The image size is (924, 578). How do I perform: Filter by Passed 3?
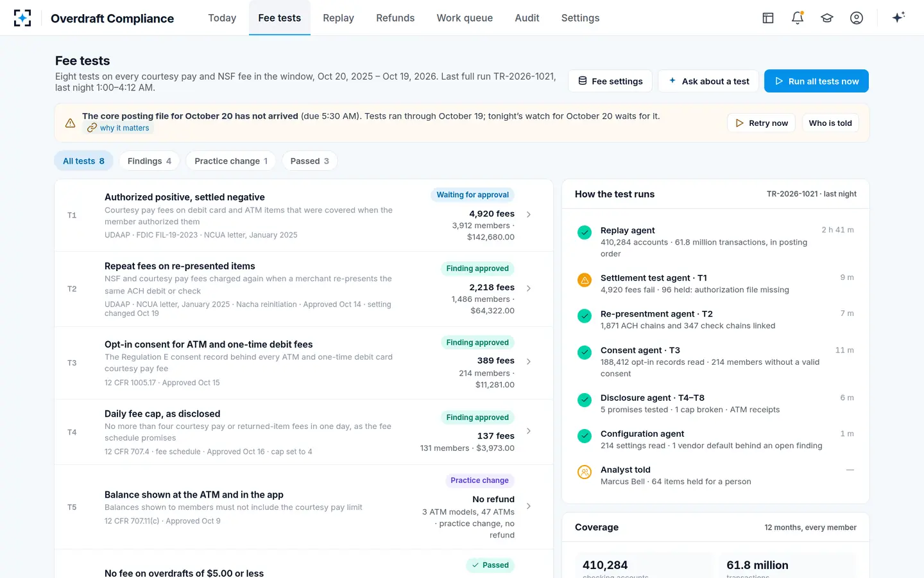point(310,161)
